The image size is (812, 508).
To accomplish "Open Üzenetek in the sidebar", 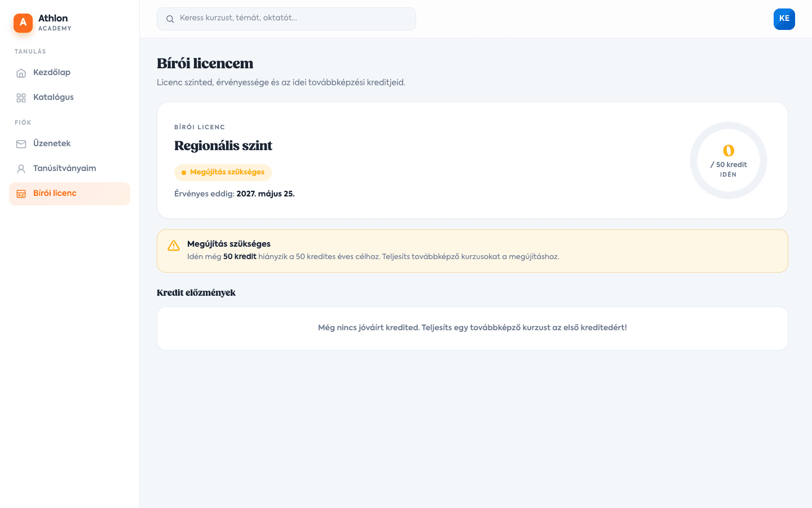I will (x=69, y=144).
